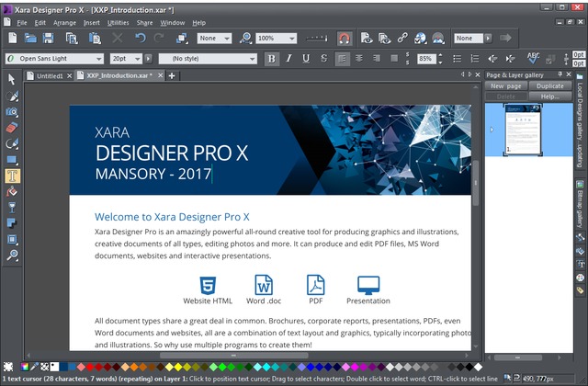The image size is (588, 386).
Task: Set full justify alignment
Action: coord(394,59)
